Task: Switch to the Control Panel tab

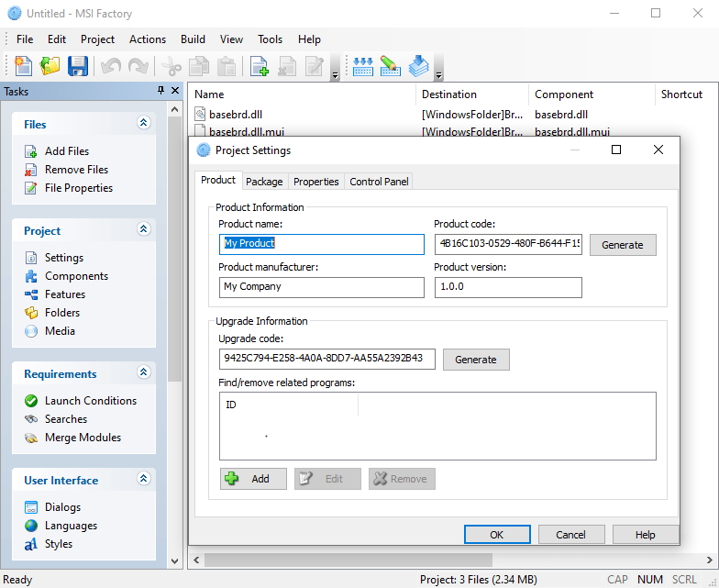Action: click(379, 182)
